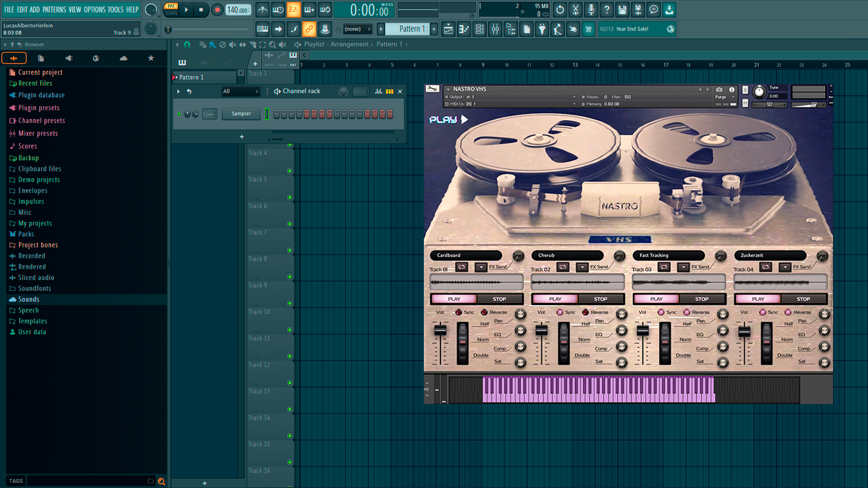Click the Kontakt info 'i' icon
This screenshot has height=488, width=868.
(731, 90)
